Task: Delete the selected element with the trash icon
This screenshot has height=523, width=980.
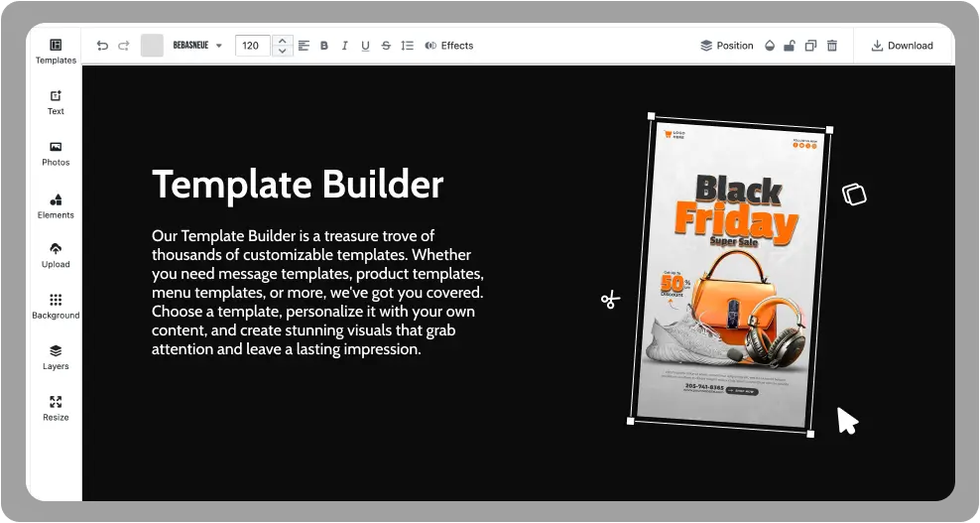Action: [832, 46]
